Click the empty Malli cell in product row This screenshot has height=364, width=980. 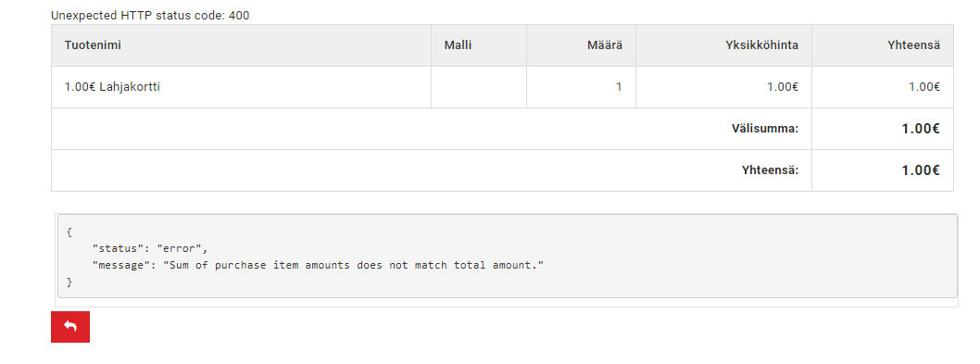[x=479, y=87]
